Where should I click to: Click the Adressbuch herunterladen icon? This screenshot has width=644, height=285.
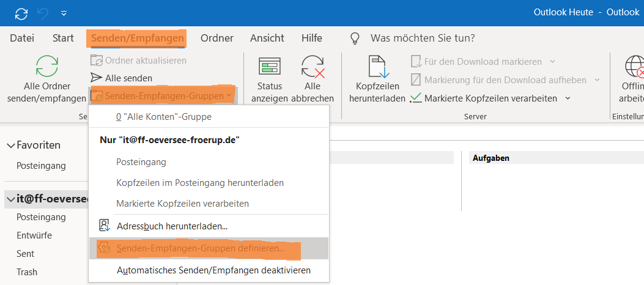pos(104,226)
